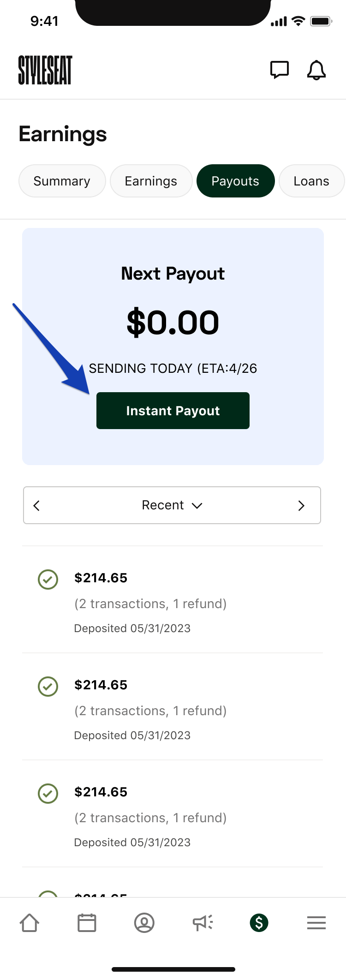Image resolution: width=346 pixels, height=980 pixels.
Task: Open the hamburger menu icon
Action: coord(316,923)
